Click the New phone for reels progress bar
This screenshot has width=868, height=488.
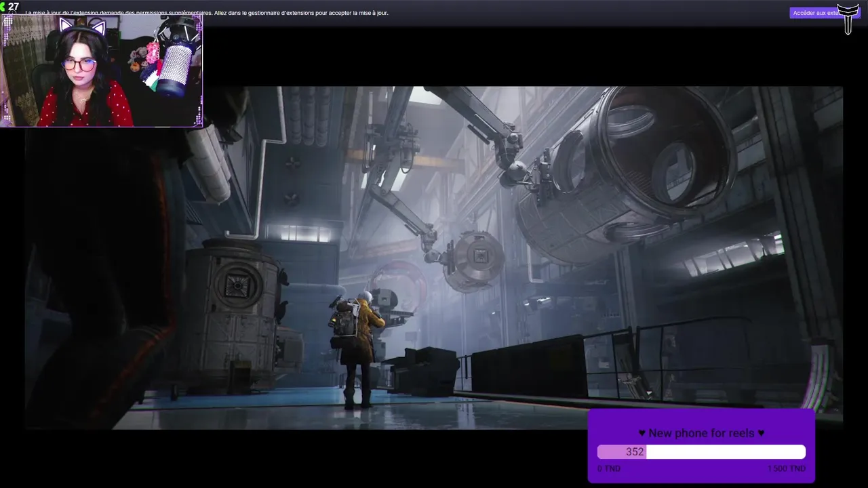[x=701, y=452]
